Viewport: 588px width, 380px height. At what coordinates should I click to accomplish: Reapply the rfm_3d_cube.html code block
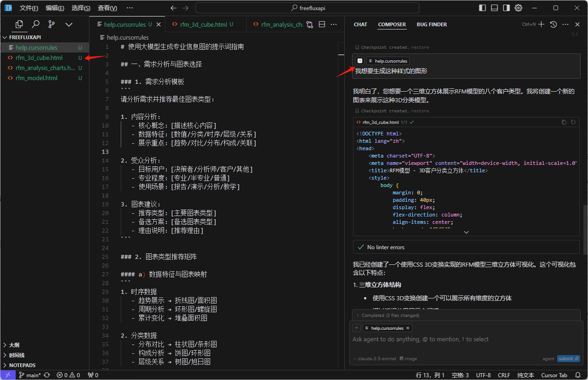click(x=573, y=123)
